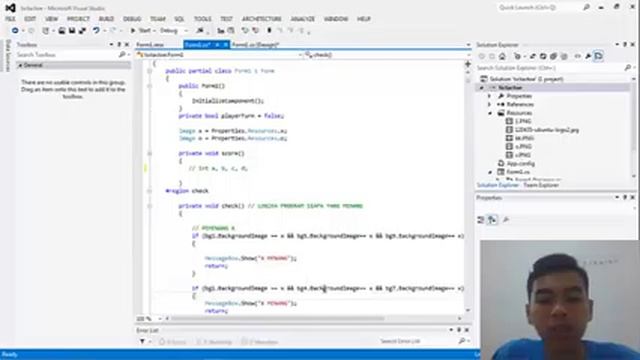Open the editor zoom percentage dropdown
The width and height of the screenshot is (640, 360).
coord(160,318)
